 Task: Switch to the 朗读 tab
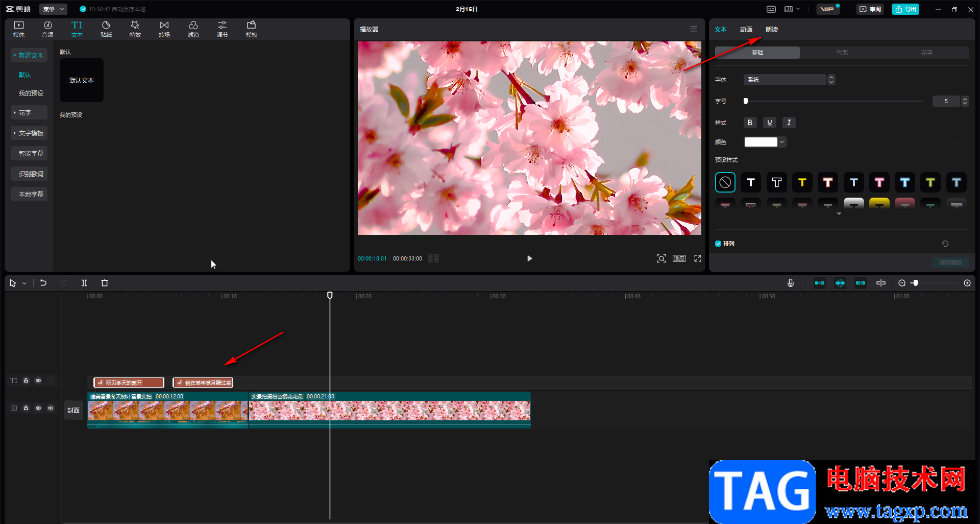pyautogui.click(x=772, y=30)
